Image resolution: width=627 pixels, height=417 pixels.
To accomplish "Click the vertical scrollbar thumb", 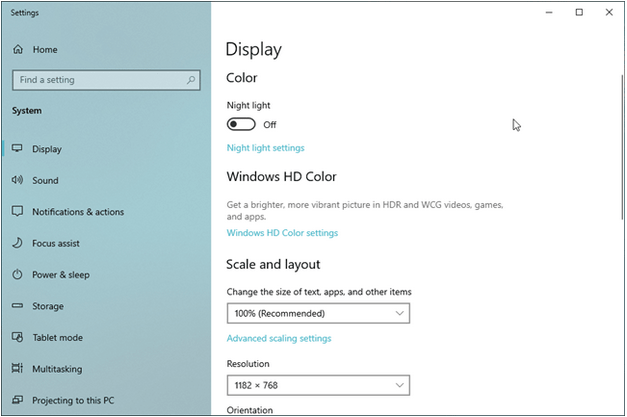I will (622, 147).
